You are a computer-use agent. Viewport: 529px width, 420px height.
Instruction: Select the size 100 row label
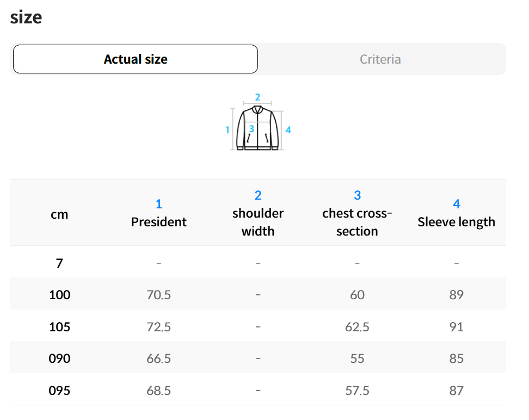59,295
